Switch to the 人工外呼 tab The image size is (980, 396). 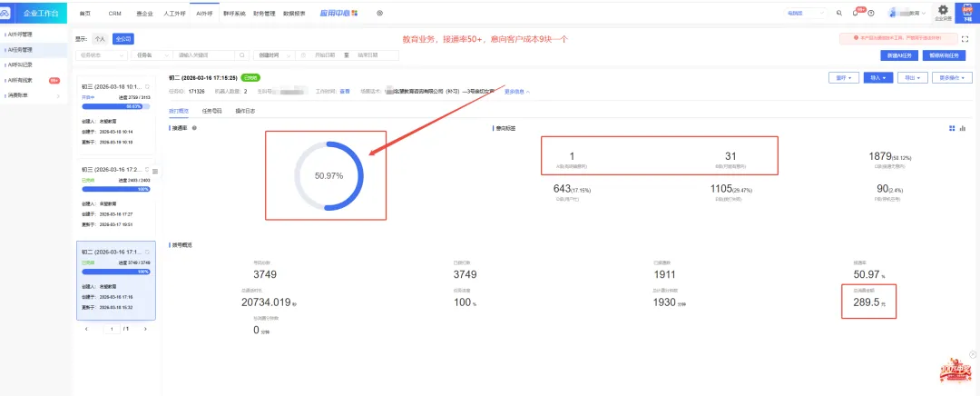tap(174, 13)
